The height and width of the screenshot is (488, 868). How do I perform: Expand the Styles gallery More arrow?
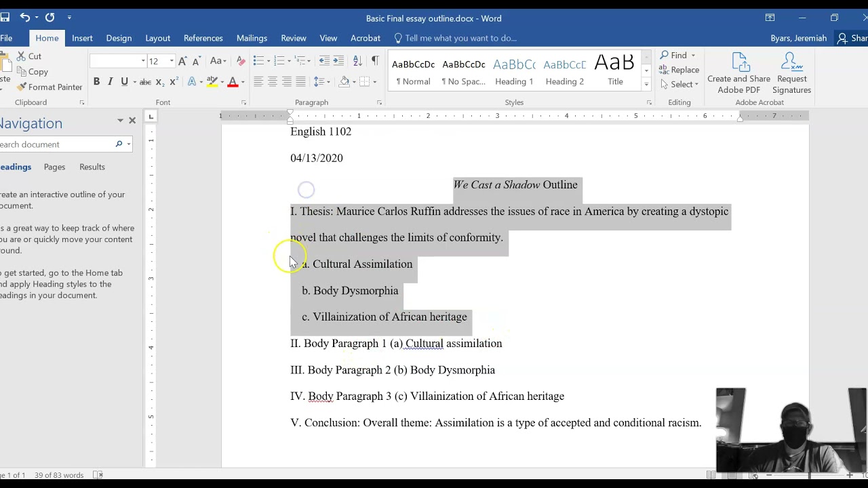pos(646,85)
